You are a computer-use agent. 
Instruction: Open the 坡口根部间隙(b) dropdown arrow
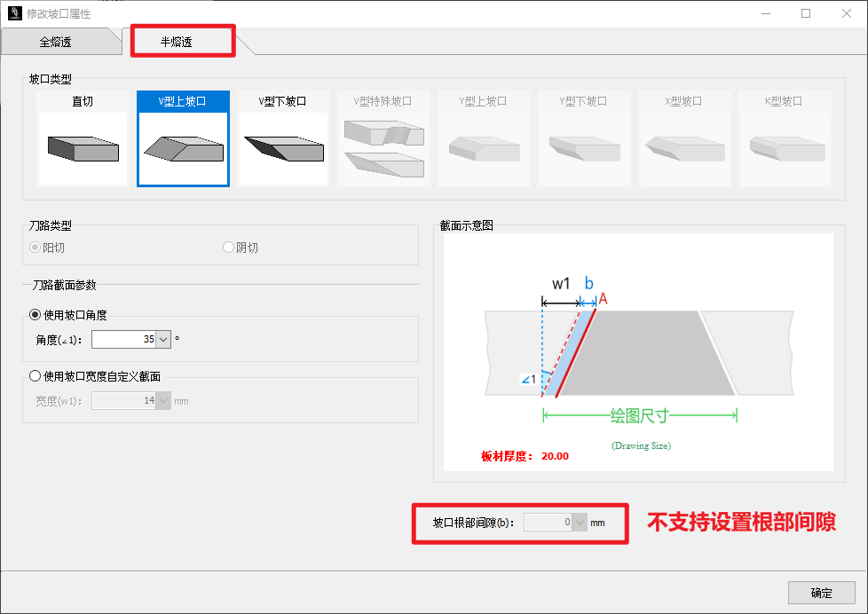point(580,522)
